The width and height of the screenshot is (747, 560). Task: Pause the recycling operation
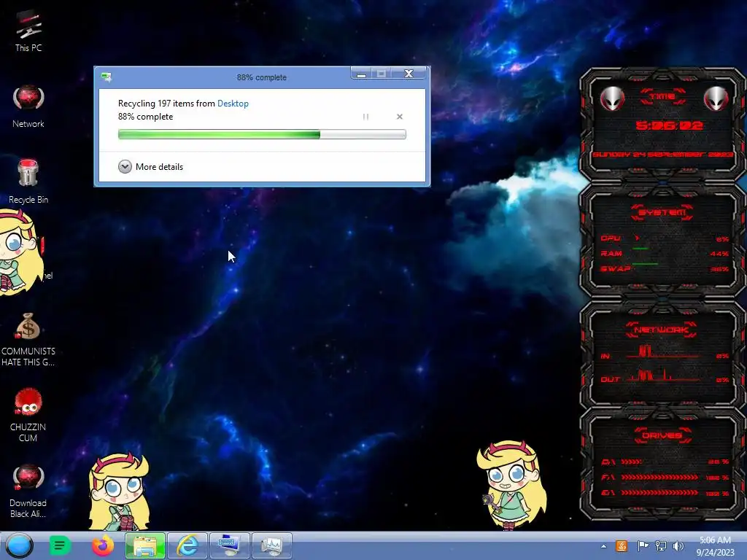(366, 117)
